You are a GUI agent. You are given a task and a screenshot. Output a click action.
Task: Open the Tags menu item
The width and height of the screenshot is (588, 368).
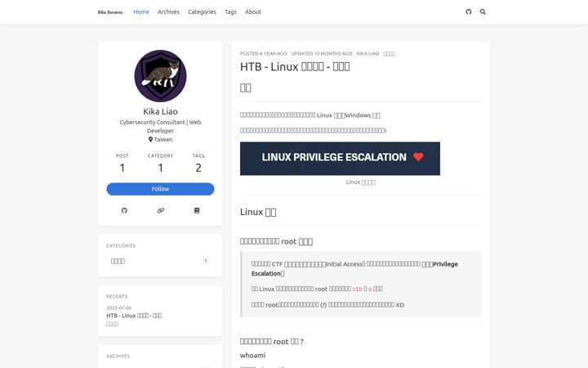click(230, 11)
